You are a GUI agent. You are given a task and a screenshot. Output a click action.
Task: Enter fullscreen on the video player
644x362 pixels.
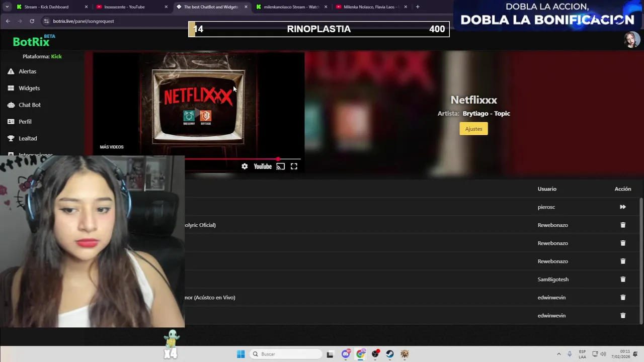(294, 166)
